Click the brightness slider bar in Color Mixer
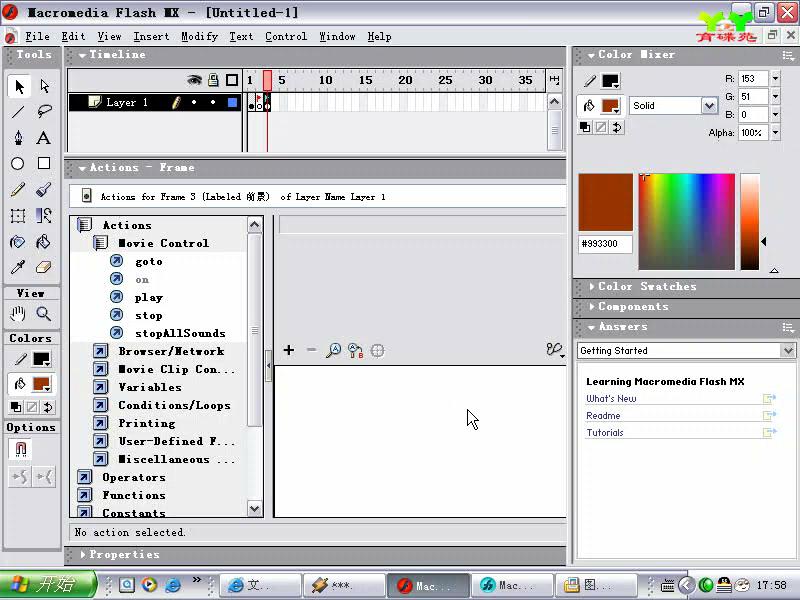Screen dimensions: 800x600 [750, 221]
